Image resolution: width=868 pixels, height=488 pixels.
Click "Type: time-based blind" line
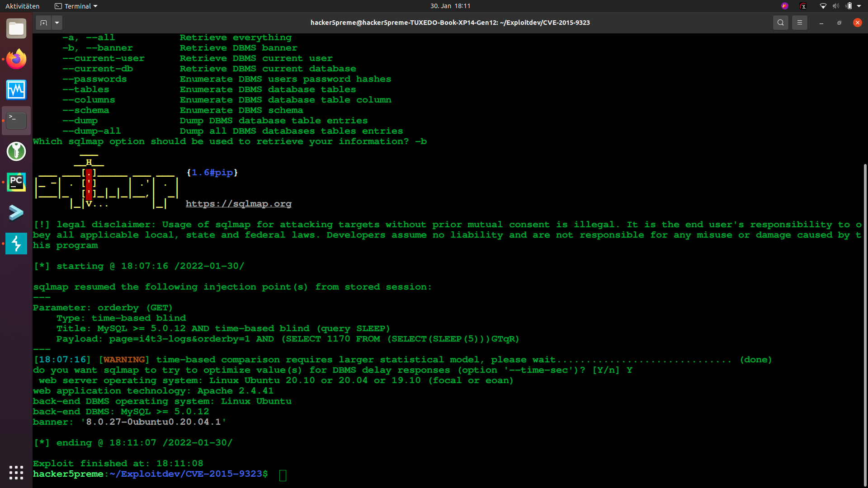point(121,318)
